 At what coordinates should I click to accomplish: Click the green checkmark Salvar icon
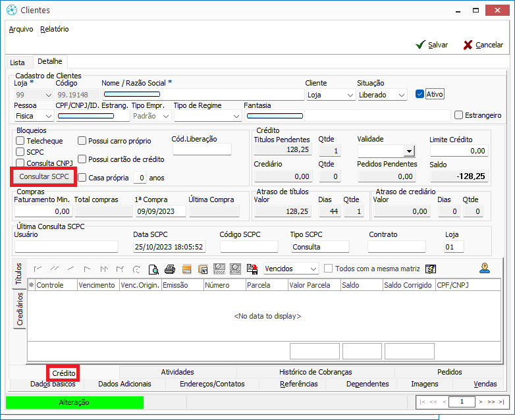coord(420,45)
